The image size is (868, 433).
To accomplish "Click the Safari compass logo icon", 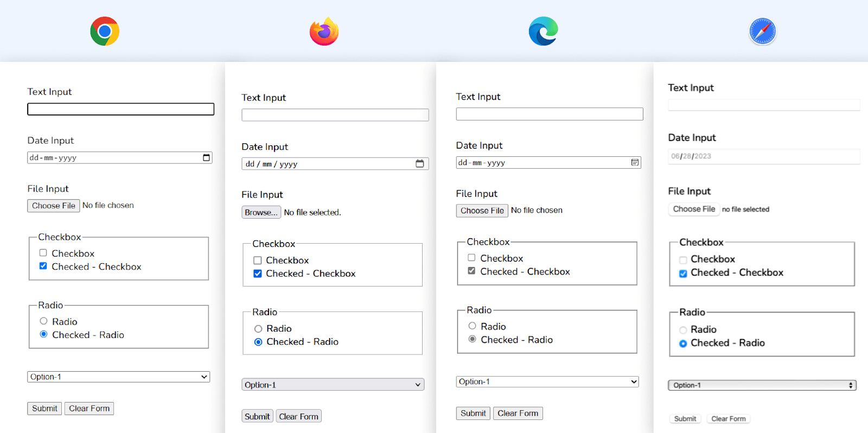I will (x=763, y=31).
